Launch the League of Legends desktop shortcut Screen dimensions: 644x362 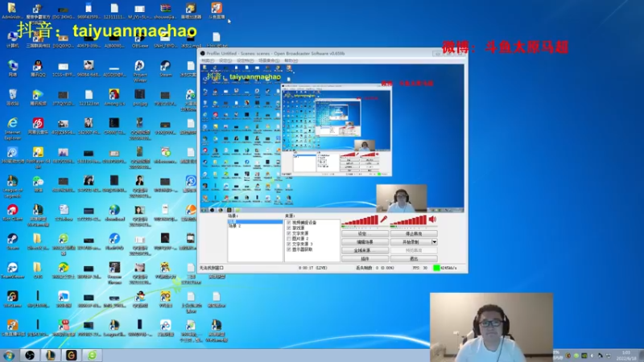pos(12,187)
